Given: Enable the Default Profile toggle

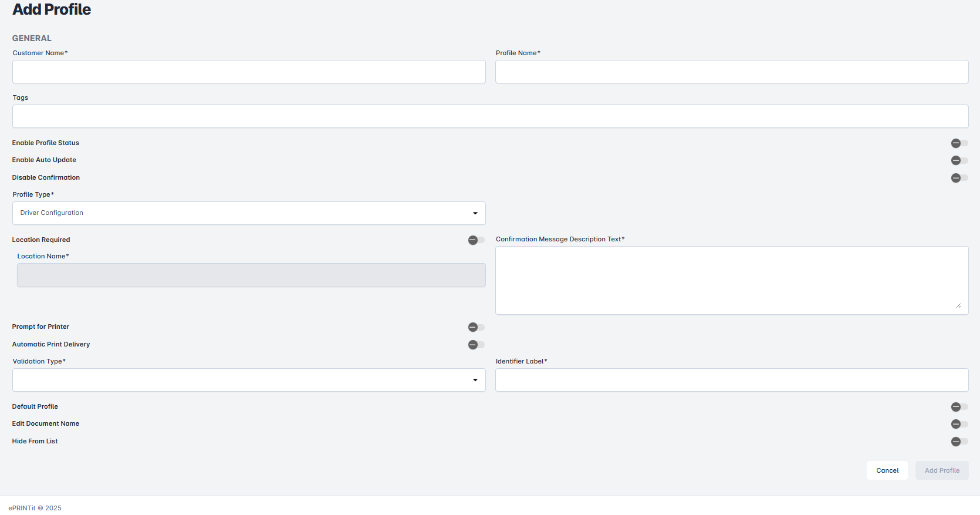Looking at the screenshot, I should [x=959, y=407].
